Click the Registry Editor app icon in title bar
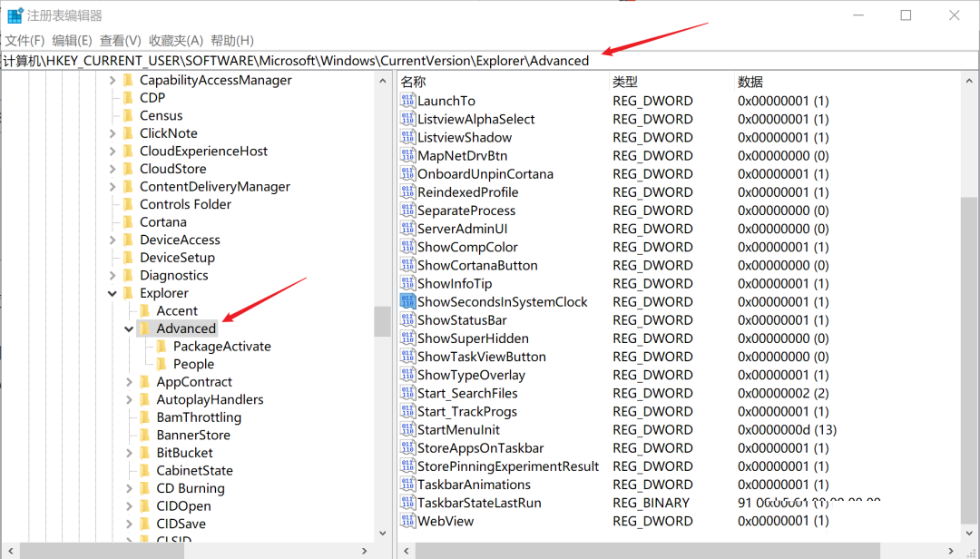 (x=15, y=15)
